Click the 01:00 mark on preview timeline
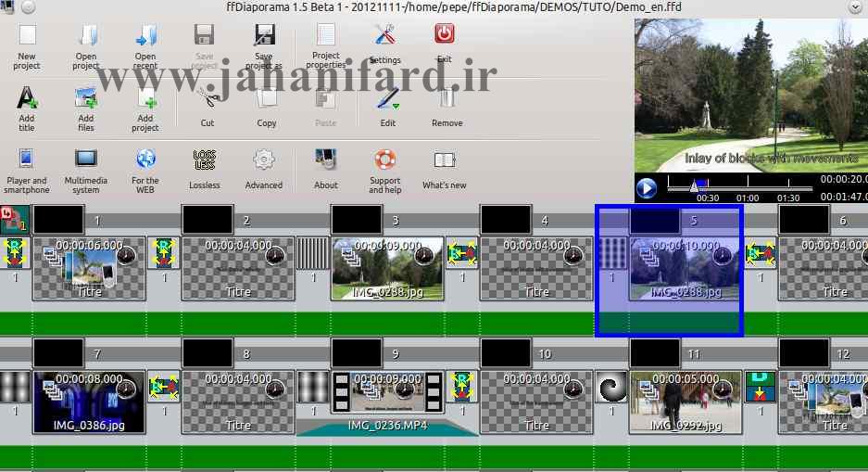This screenshot has width=868, height=472. [x=748, y=198]
